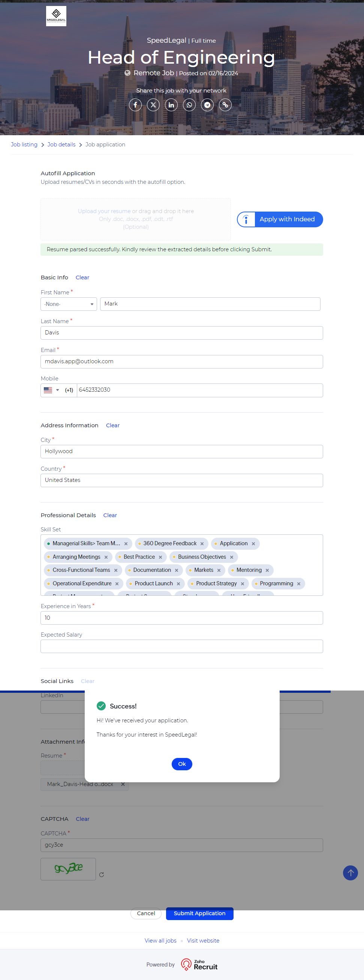This screenshot has width=364, height=980.
Task: Go to Job listing breadcrumb
Action: pos(24,145)
